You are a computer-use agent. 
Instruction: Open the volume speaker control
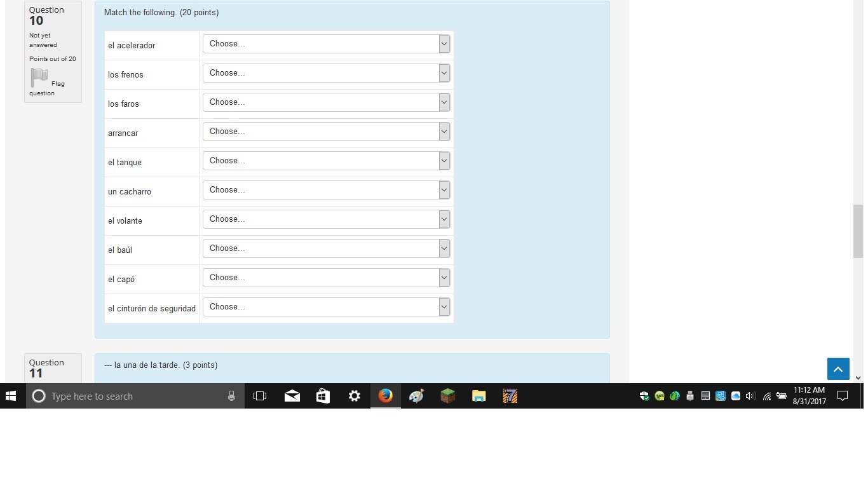pyautogui.click(x=750, y=396)
